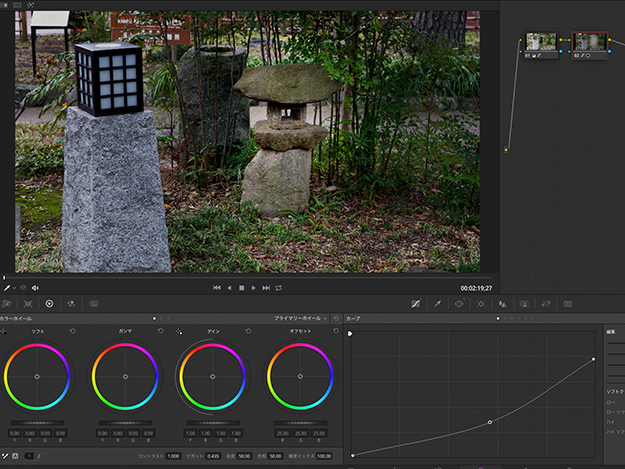The image size is (625, 469).
Task: Click the play forward button
Action: coord(254,288)
